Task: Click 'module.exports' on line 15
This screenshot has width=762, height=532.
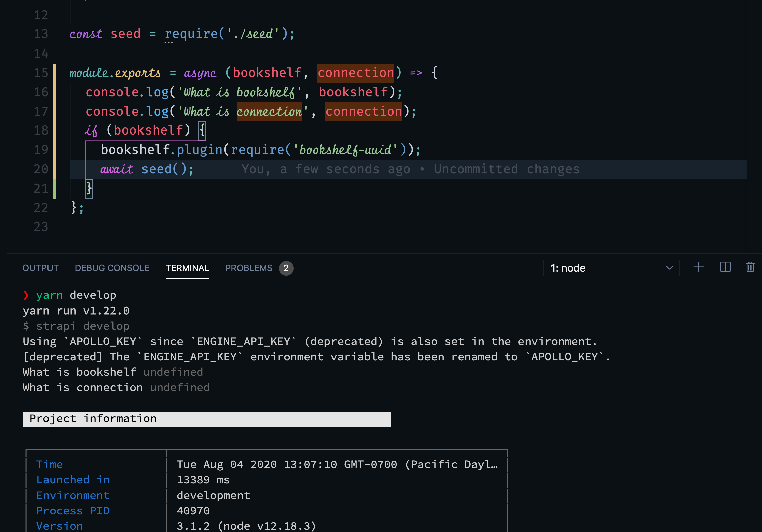Action: [115, 73]
